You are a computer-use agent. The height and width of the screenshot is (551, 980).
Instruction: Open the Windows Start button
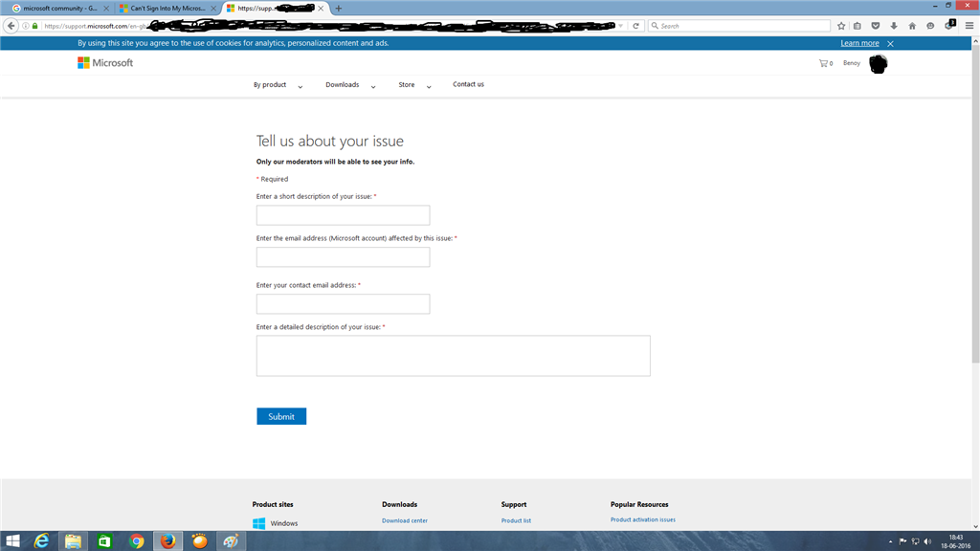pyautogui.click(x=12, y=541)
